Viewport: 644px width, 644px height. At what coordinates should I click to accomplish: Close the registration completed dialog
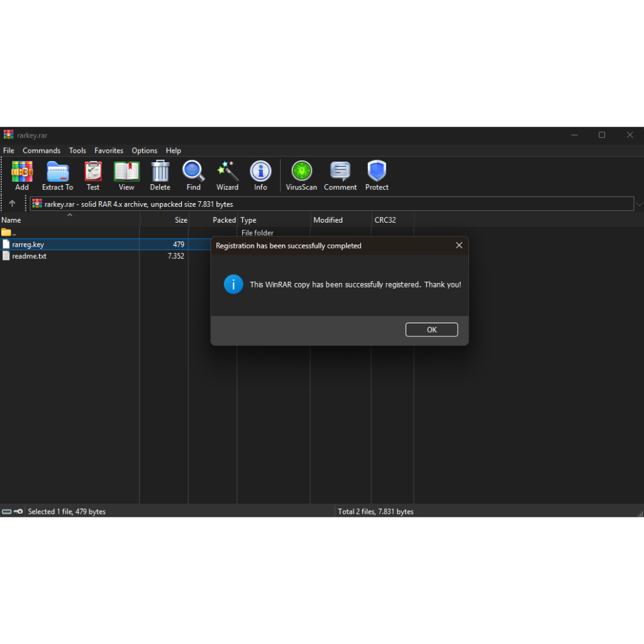459,245
